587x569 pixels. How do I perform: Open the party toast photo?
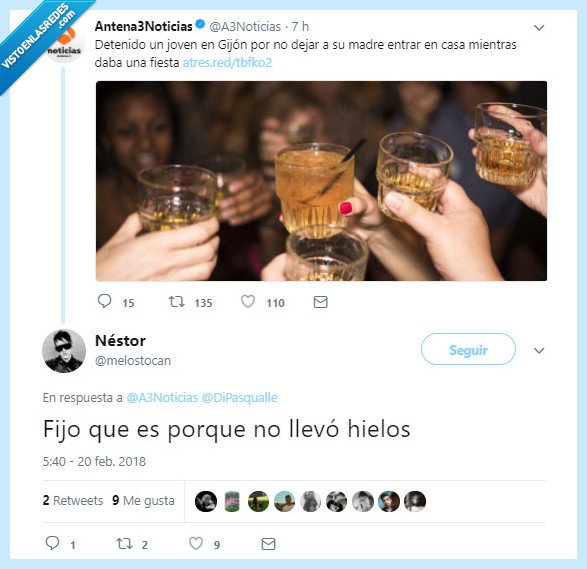point(321,181)
